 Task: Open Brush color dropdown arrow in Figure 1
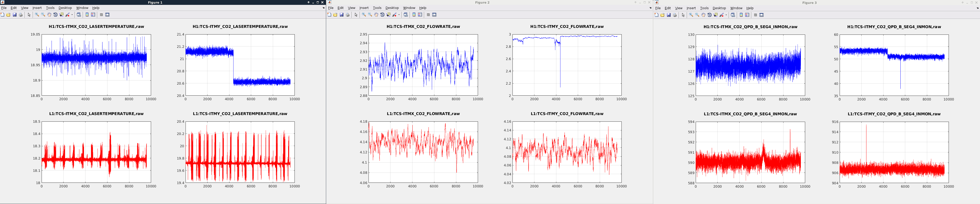[72, 15]
